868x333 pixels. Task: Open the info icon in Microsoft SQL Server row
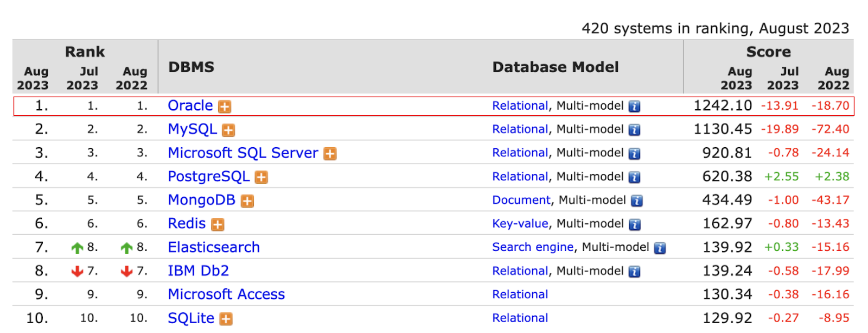(634, 154)
